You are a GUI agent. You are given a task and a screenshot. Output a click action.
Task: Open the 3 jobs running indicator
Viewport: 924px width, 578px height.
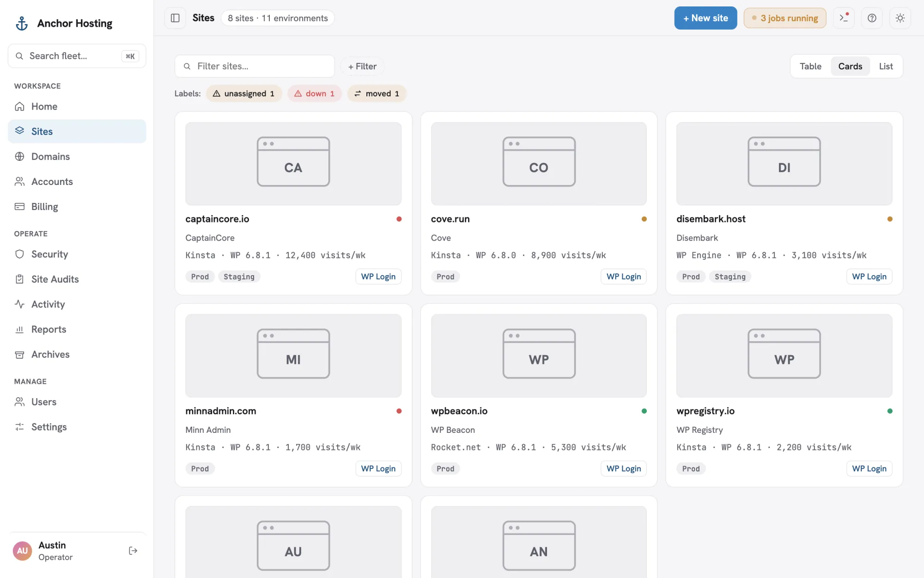784,18
